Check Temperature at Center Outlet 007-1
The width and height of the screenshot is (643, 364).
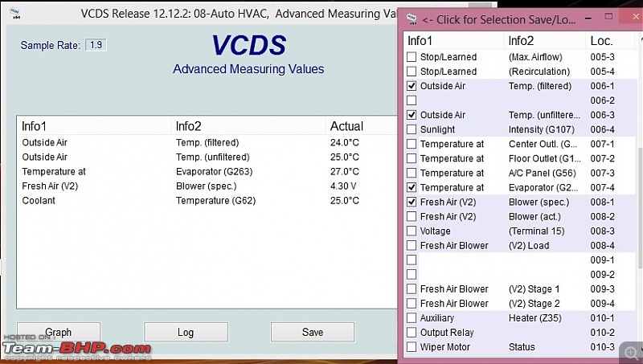click(x=412, y=144)
